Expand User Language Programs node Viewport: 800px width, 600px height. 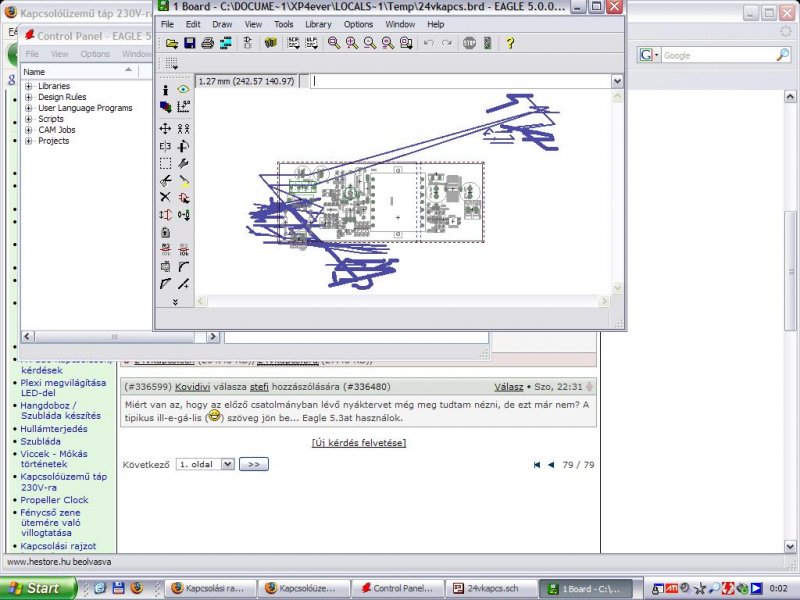click(29, 108)
